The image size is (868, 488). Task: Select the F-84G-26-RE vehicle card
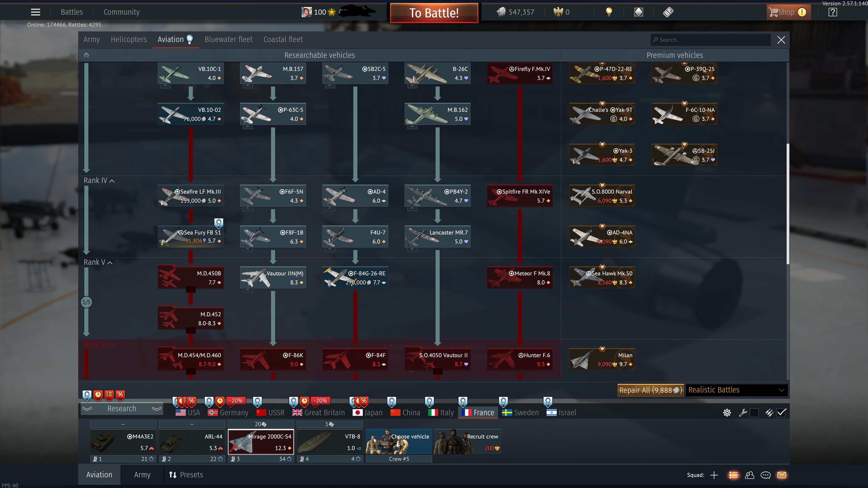pos(355,277)
